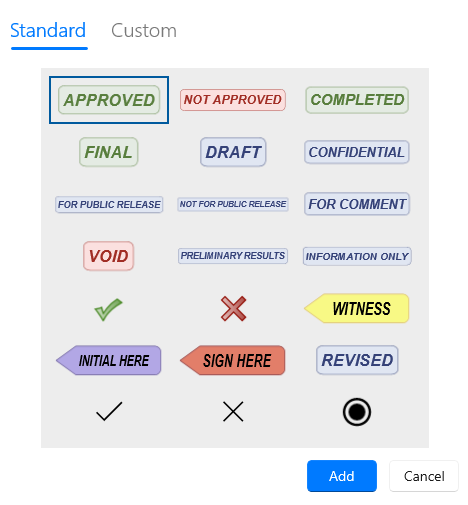Screen dimensions: 468x505
Task: Choose the NOT APPROVED stamp
Action: (x=233, y=100)
